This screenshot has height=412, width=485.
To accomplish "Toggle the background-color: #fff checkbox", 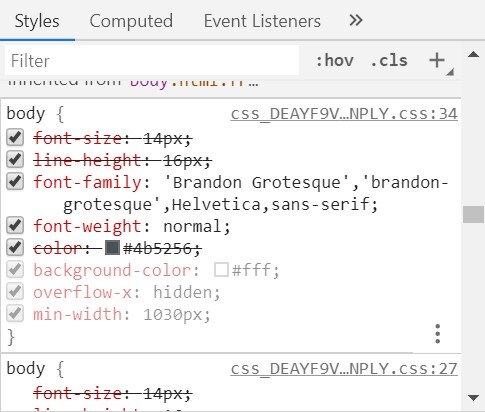I will (15, 270).
